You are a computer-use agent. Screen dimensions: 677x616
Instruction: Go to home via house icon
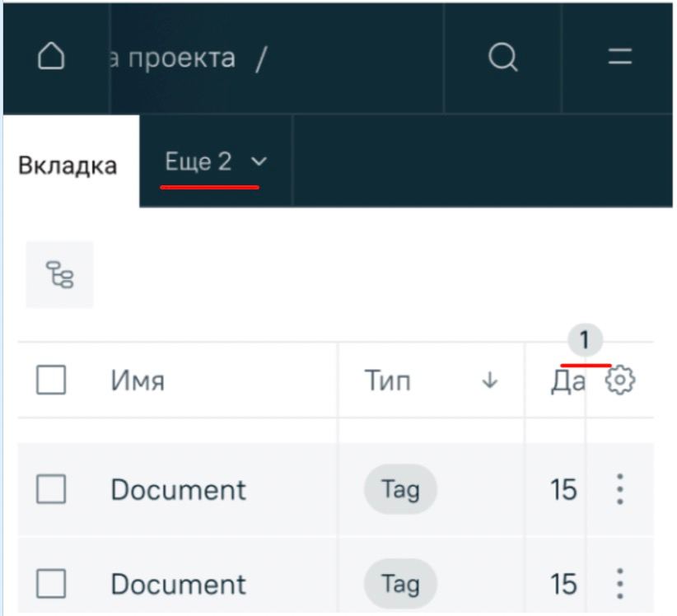pyautogui.click(x=51, y=58)
